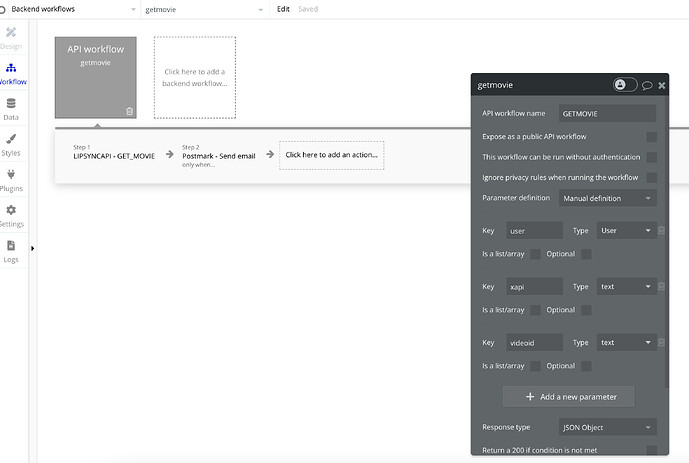Open the Design tab icon
The width and height of the screenshot is (689, 463).
coord(11,32)
